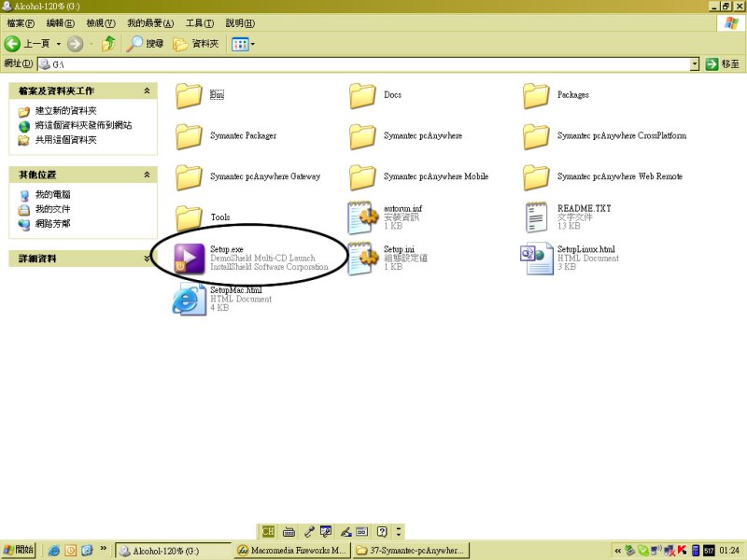Switch to Macromedia Fireworks taskbar button

pyautogui.click(x=292, y=551)
